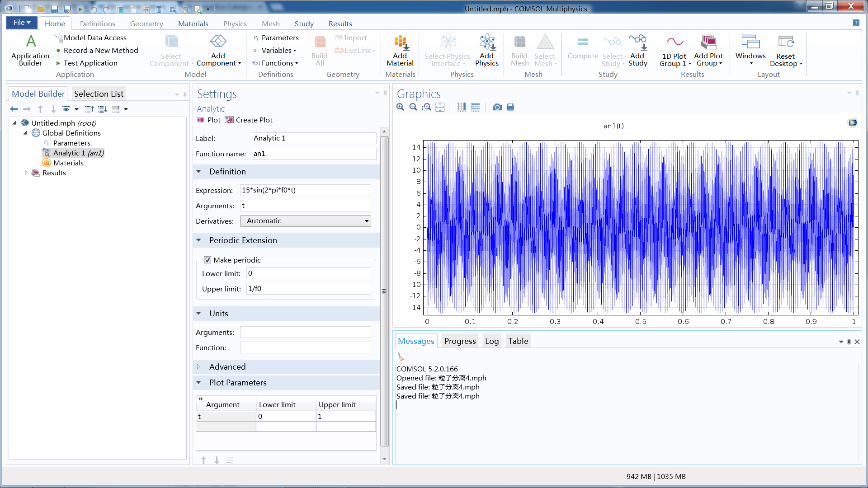Open the Physics ribbon tab
The width and height of the screenshot is (868, 488).
(x=235, y=23)
